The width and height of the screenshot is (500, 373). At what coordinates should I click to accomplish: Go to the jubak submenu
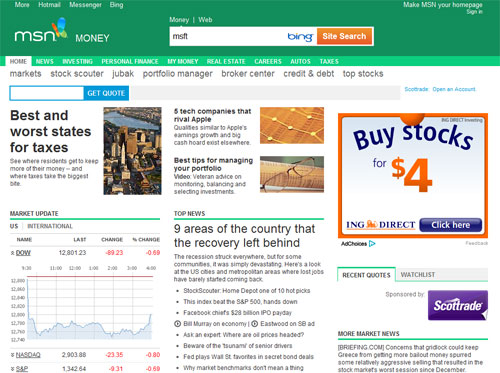pos(123,74)
